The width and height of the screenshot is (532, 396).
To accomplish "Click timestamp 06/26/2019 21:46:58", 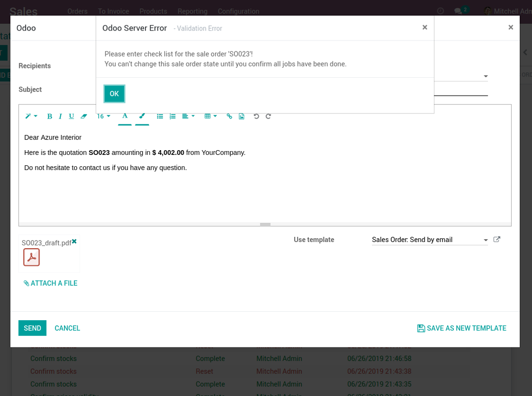I will (x=379, y=358).
